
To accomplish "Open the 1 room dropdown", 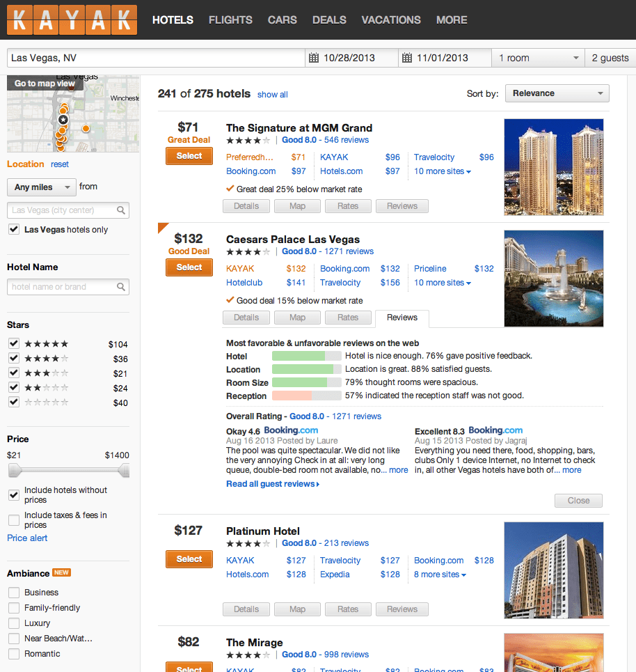I will tap(538, 58).
